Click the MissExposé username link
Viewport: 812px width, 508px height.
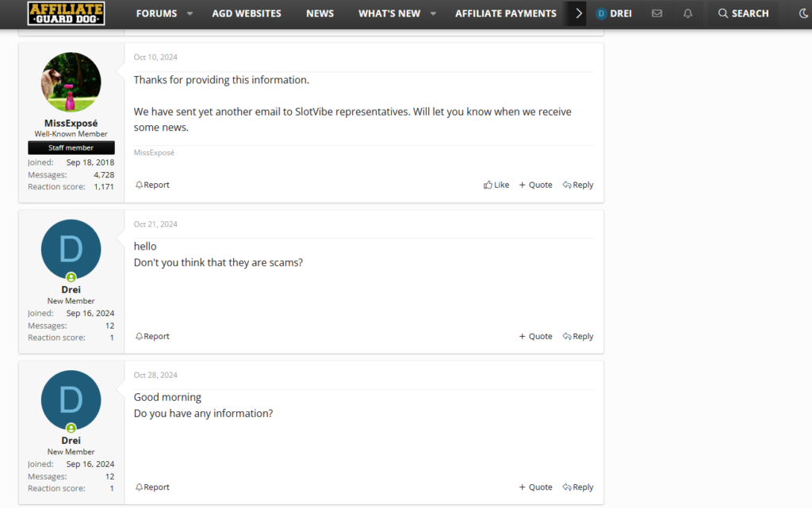pos(71,123)
